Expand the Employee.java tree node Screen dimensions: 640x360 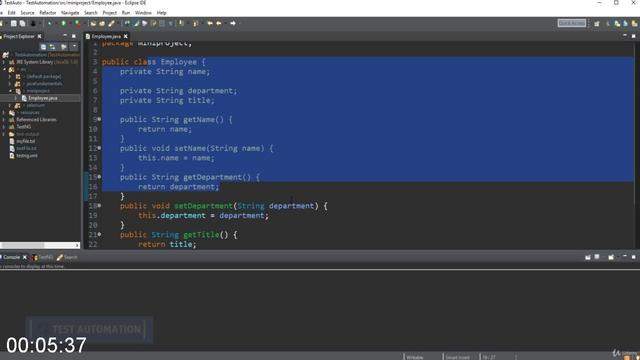pyautogui.click(x=16, y=98)
